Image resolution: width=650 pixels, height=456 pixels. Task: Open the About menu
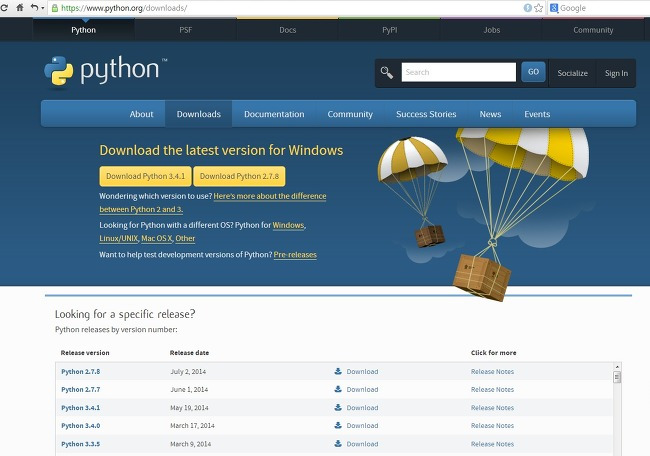(x=141, y=114)
